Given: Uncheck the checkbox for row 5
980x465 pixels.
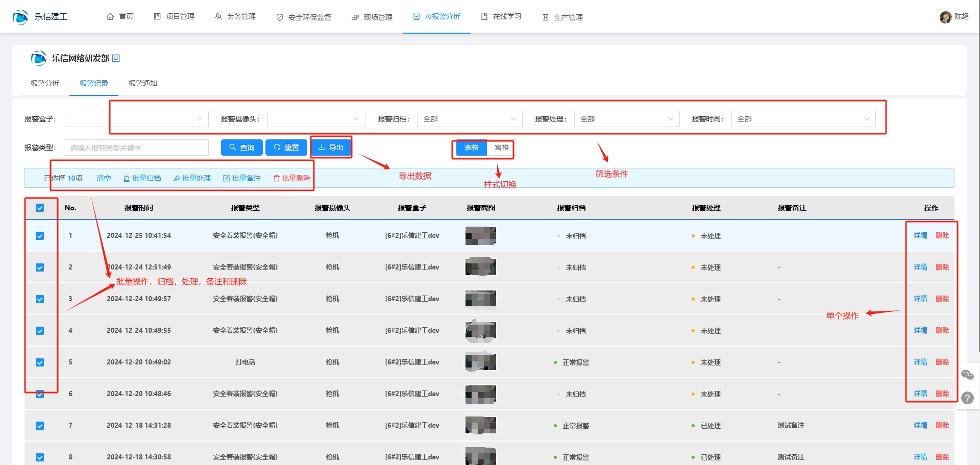Looking at the screenshot, I should click(x=40, y=362).
